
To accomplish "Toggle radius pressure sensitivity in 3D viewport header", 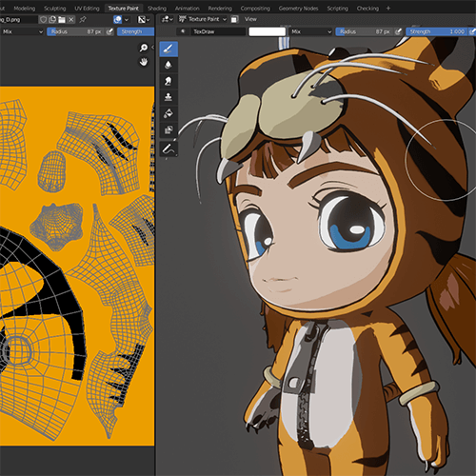I will click(x=398, y=31).
